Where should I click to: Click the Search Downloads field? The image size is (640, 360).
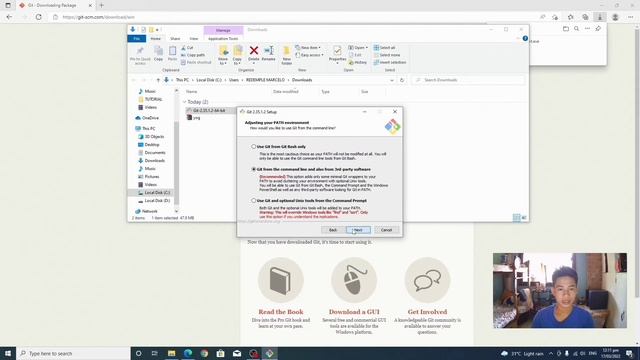click(468, 80)
